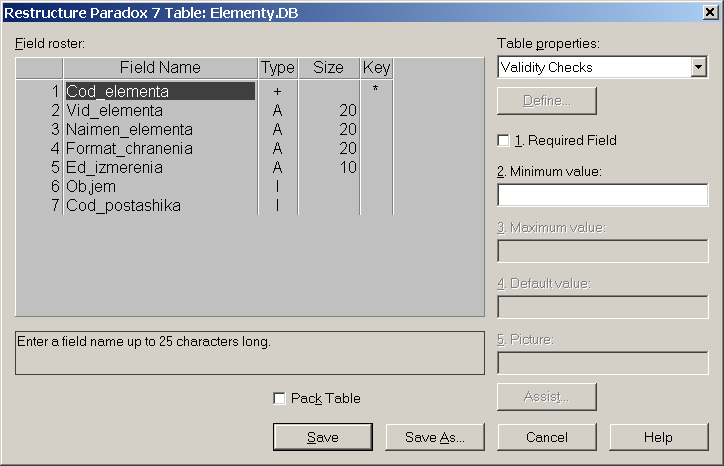Select the Vid_elementa field name cell
The width and height of the screenshot is (724, 466).
[115, 110]
